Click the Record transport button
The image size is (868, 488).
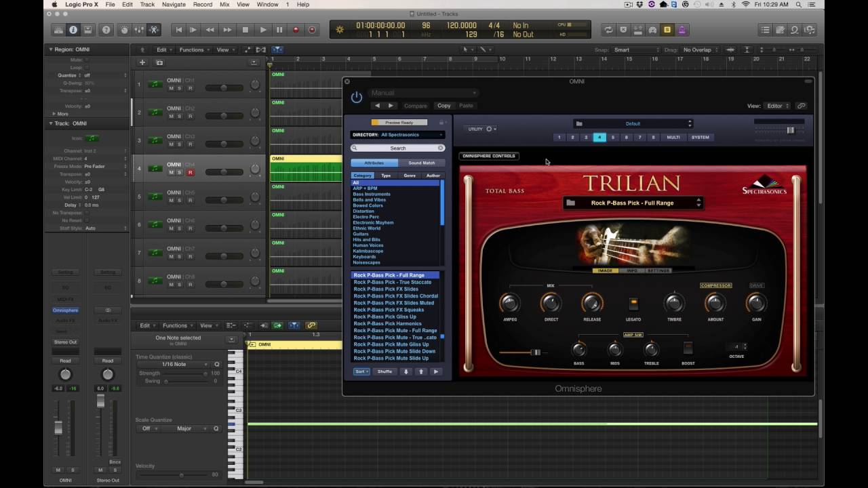296,30
